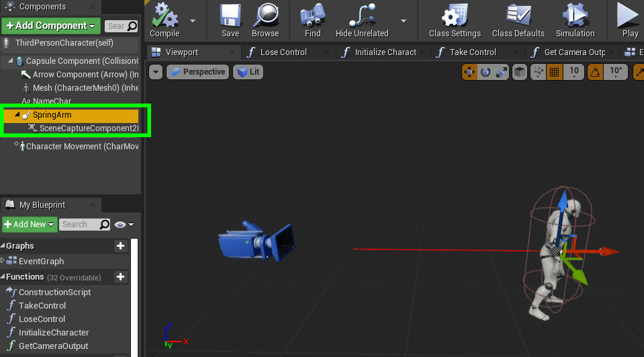Open Class Settings
Image resolution: width=644 pixels, height=357 pixels.
point(455,21)
